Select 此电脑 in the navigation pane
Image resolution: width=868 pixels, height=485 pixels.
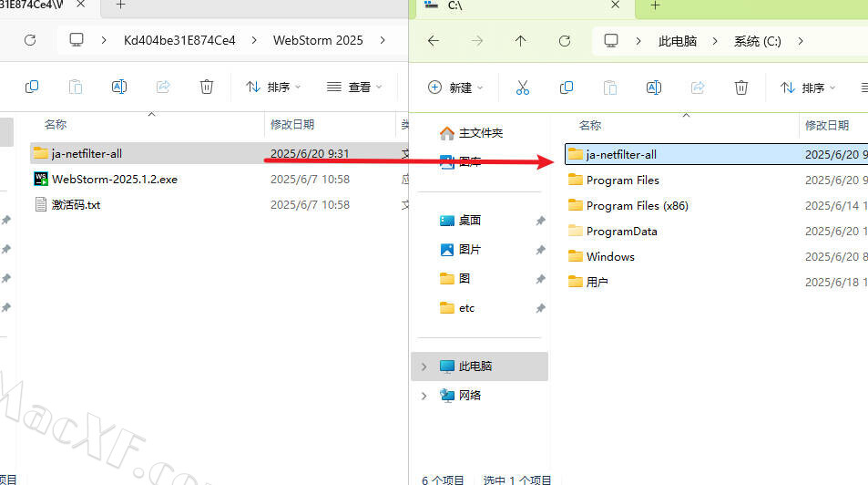click(479, 366)
